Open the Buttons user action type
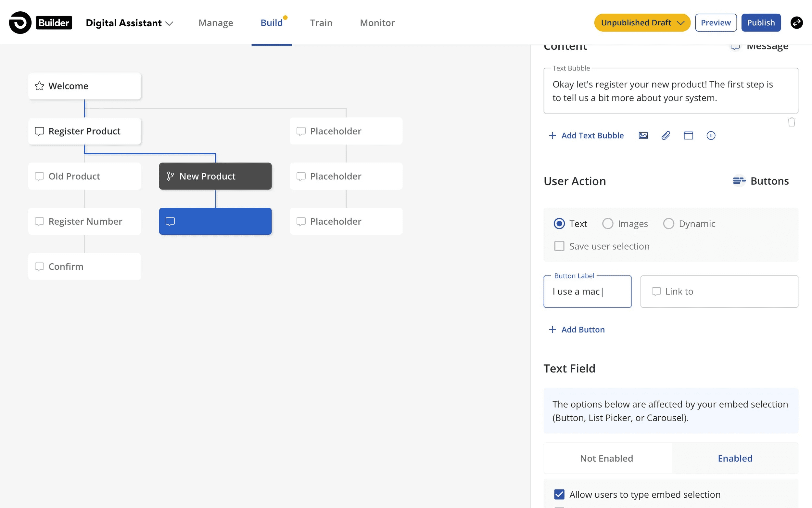 (761, 181)
